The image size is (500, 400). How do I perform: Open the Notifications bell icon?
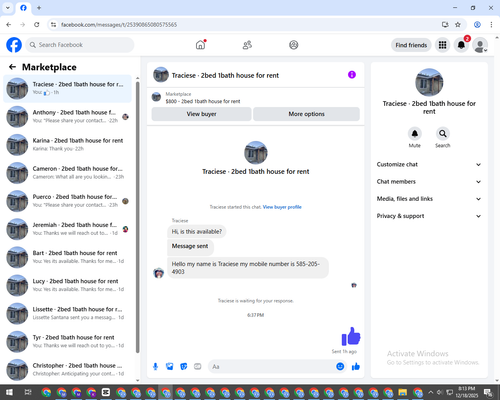coord(461,45)
